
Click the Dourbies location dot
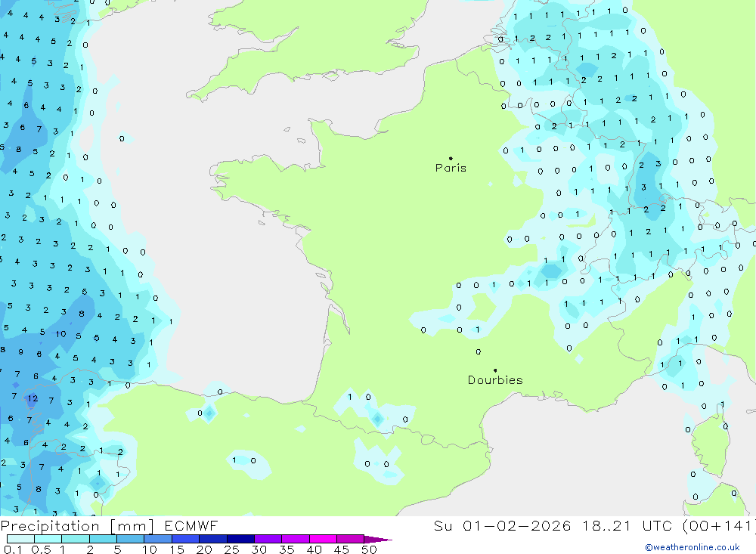[495, 370]
